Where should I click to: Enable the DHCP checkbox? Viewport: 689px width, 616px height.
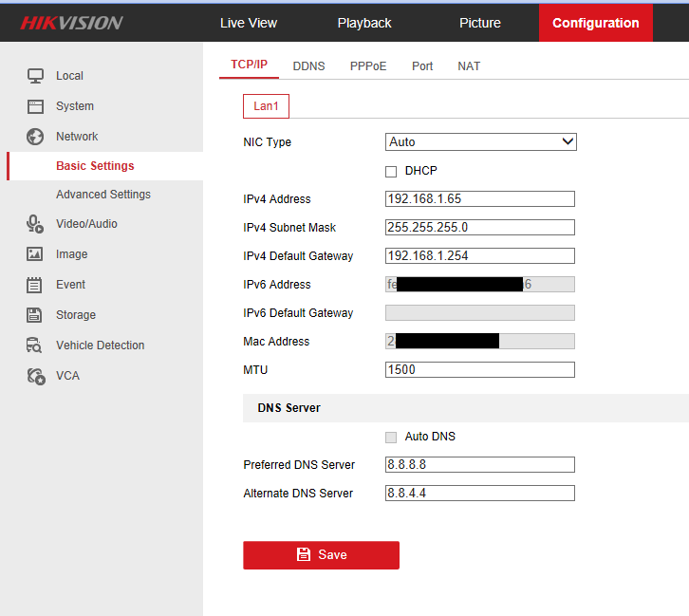click(x=391, y=172)
